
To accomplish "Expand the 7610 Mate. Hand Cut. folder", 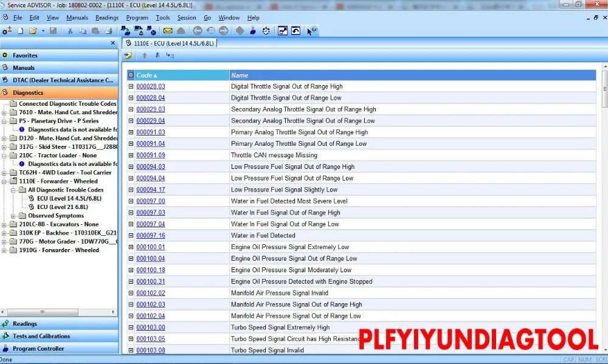I will [x=5, y=112].
